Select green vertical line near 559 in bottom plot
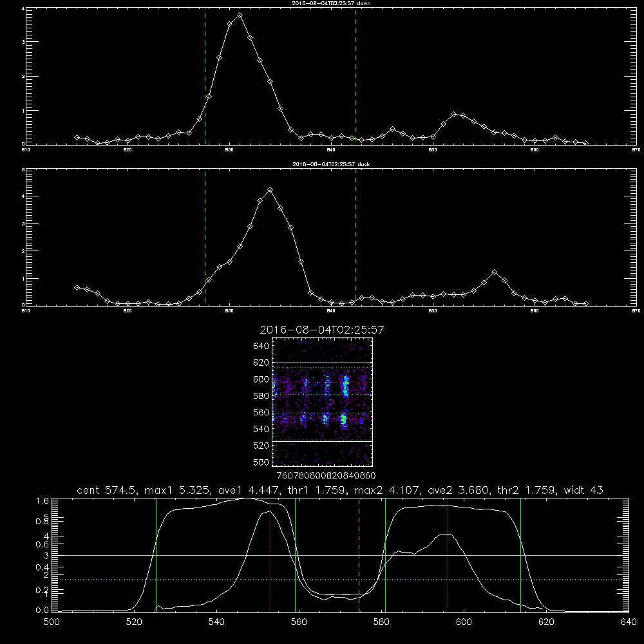644x644 pixels. (x=296, y=555)
